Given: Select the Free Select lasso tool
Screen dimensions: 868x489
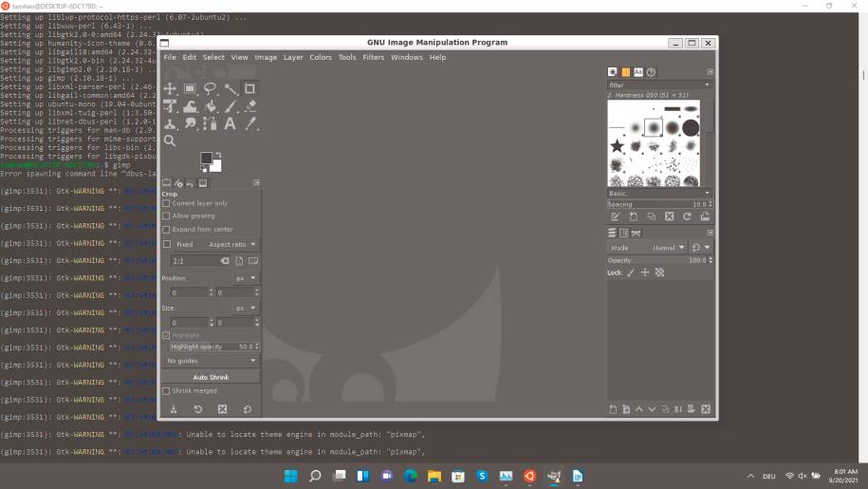Looking at the screenshot, I should tap(210, 88).
